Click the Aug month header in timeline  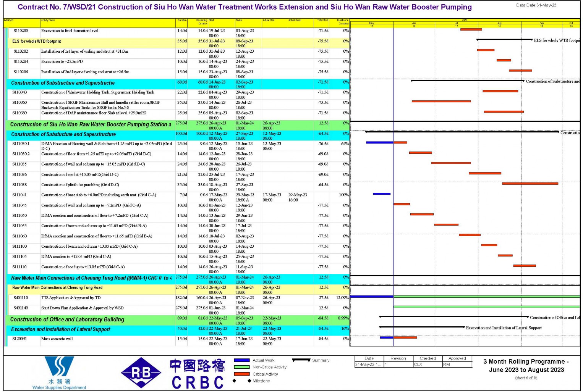click(499, 23)
